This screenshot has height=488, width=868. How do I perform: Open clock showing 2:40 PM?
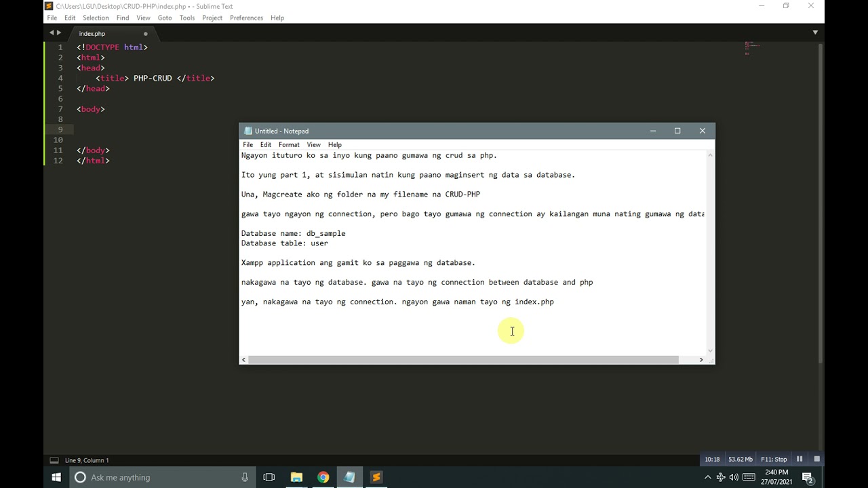click(x=777, y=477)
